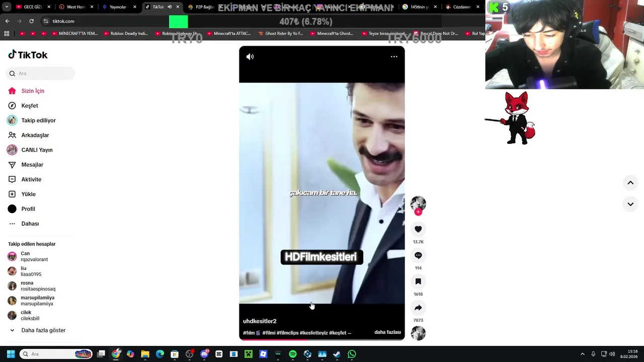The width and height of the screenshot is (644, 362).
Task: Open File Explorer from taskbar
Action: point(145,354)
